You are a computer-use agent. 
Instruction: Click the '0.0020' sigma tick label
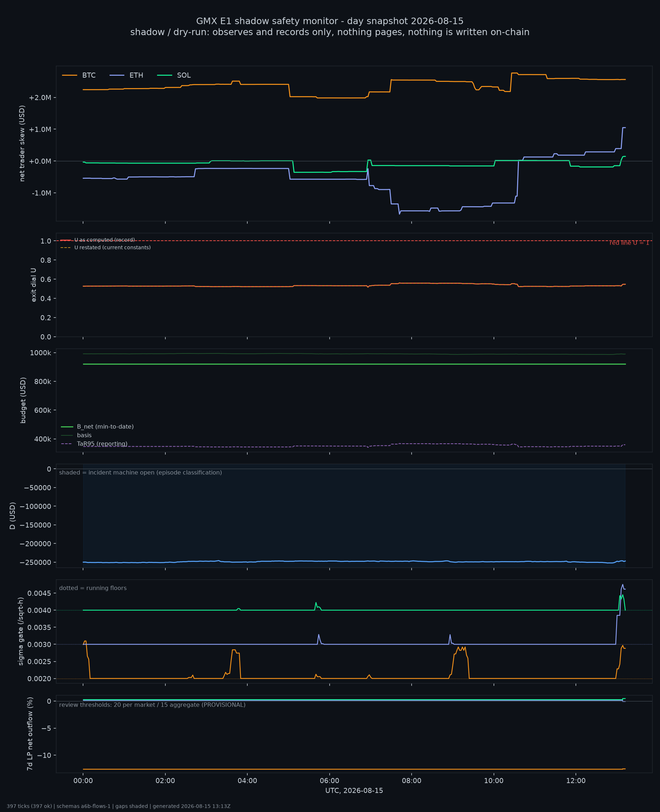(39, 679)
